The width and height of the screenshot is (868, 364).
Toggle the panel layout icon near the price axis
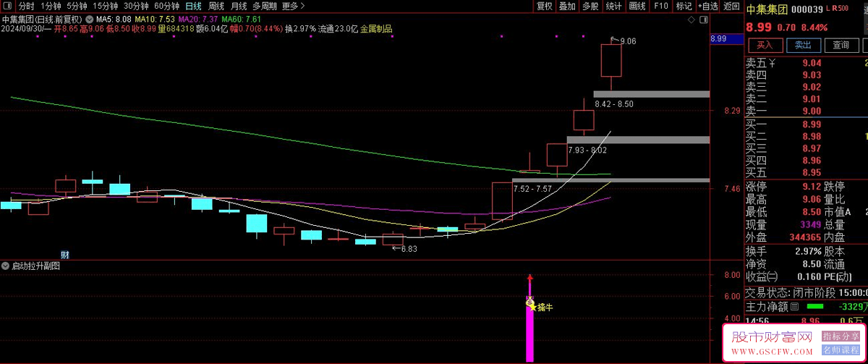(704, 21)
